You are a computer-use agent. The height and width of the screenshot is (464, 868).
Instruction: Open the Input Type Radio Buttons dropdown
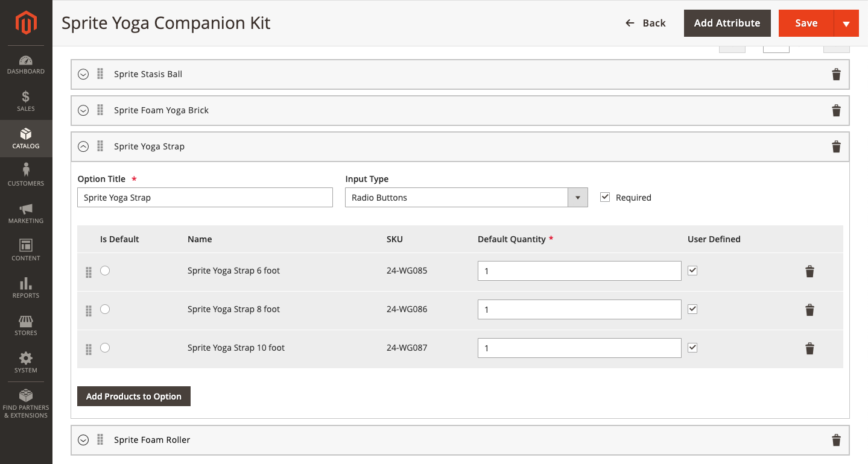click(x=466, y=198)
